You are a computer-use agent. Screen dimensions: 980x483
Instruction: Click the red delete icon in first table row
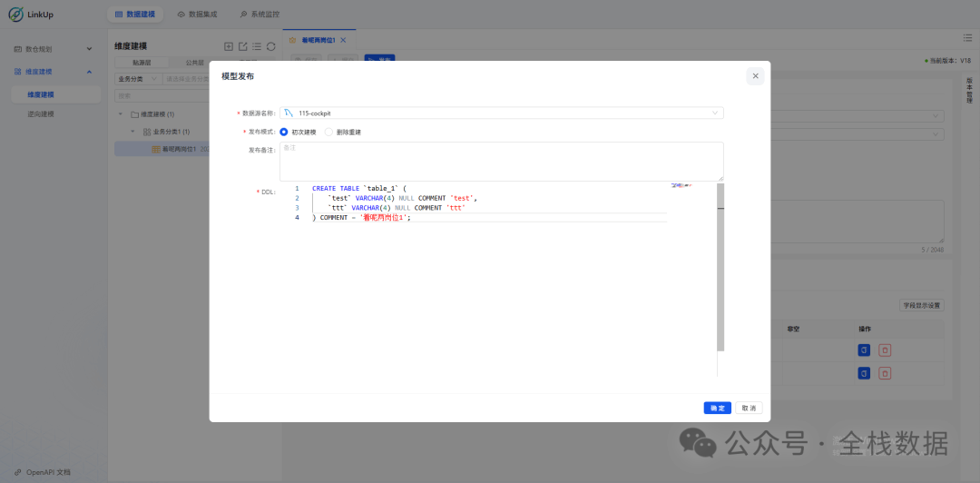click(885, 350)
